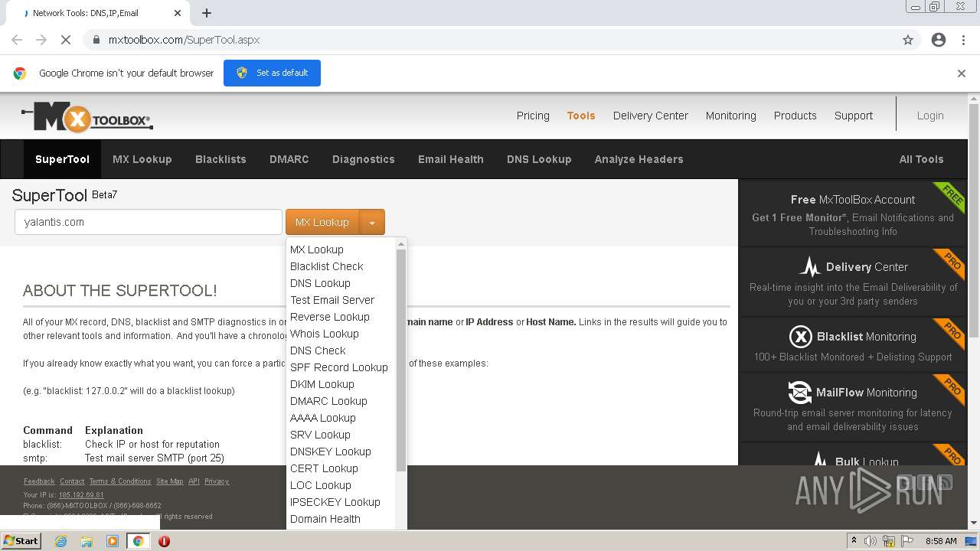Viewport: 980px width, 551px height.
Task: Stop page loading in Chrome
Action: (66, 40)
